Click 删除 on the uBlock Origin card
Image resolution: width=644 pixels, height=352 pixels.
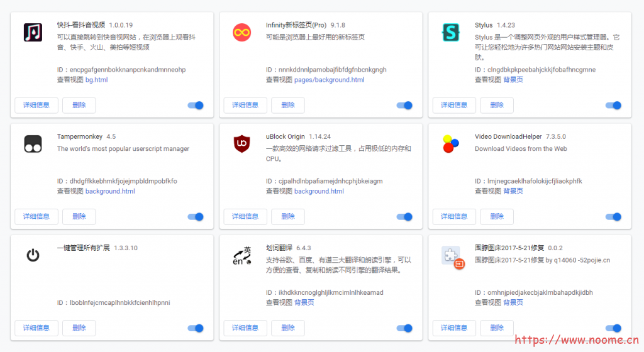tap(288, 216)
